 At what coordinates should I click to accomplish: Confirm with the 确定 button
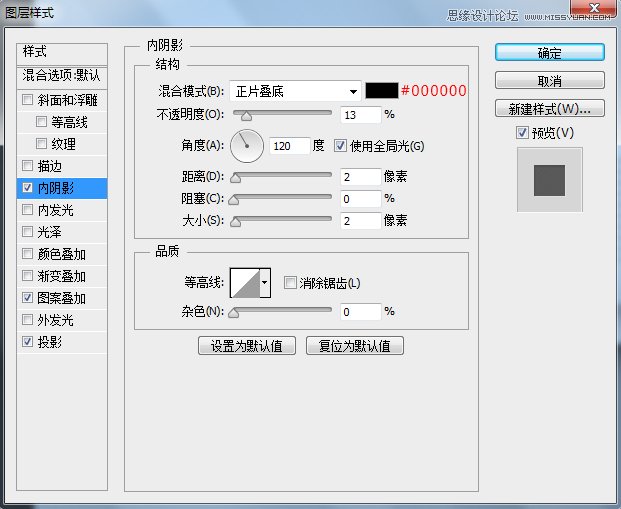(x=550, y=52)
